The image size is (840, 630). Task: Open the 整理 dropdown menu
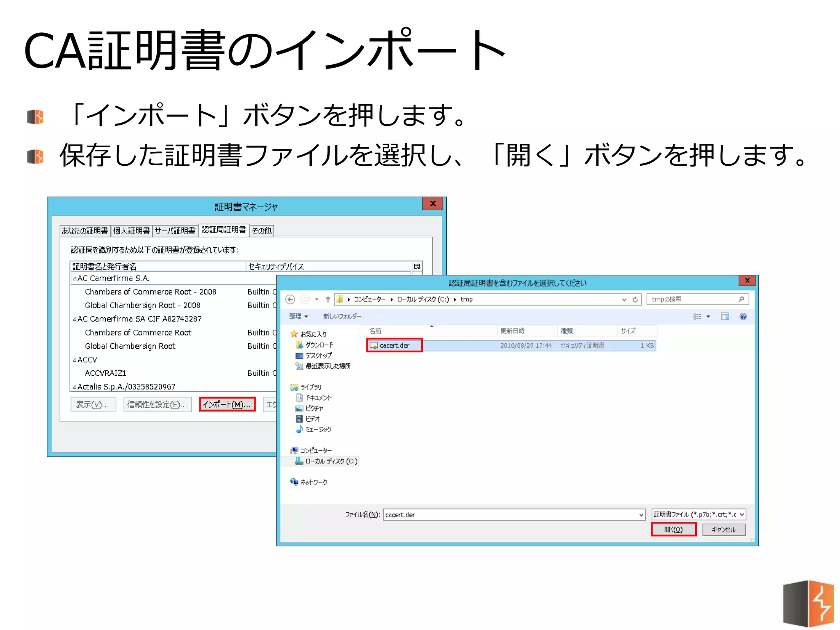[x=298, y=316]
